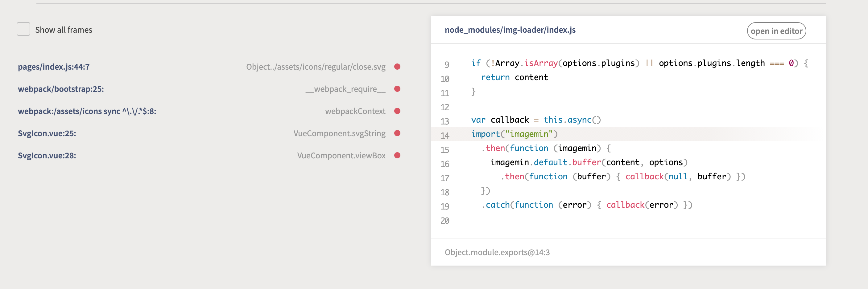The image size is (868, 289).
Task: Select the webpack/bootstrap:25 stack frame
Action: (x=61, y=89)
